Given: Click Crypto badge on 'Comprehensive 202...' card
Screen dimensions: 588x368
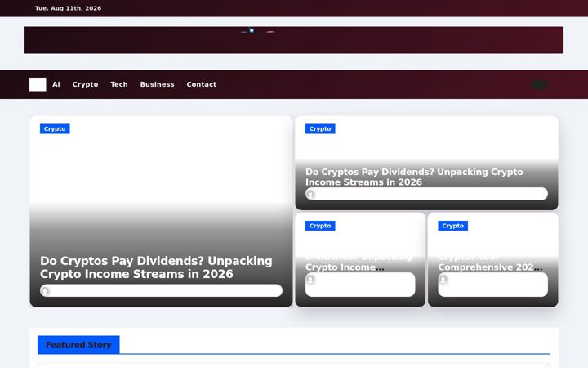Looking at the screenshot, I should click(x=452, y=226).
